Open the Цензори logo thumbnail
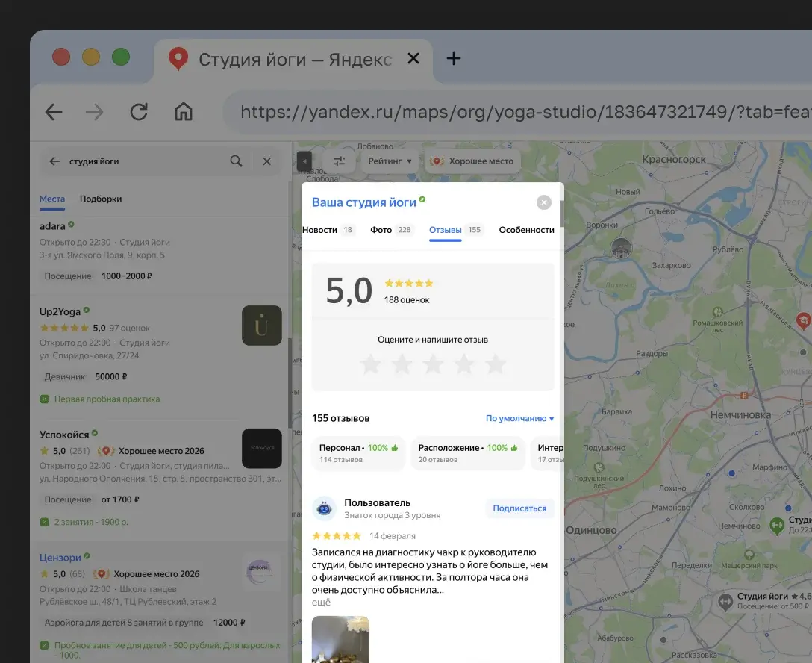 pyautogui.click(x=262, y=571)
